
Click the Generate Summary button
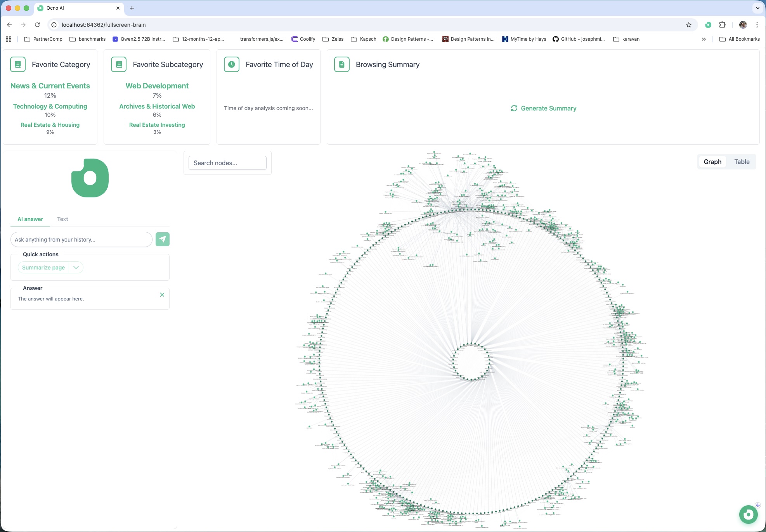tap(544, 108)
